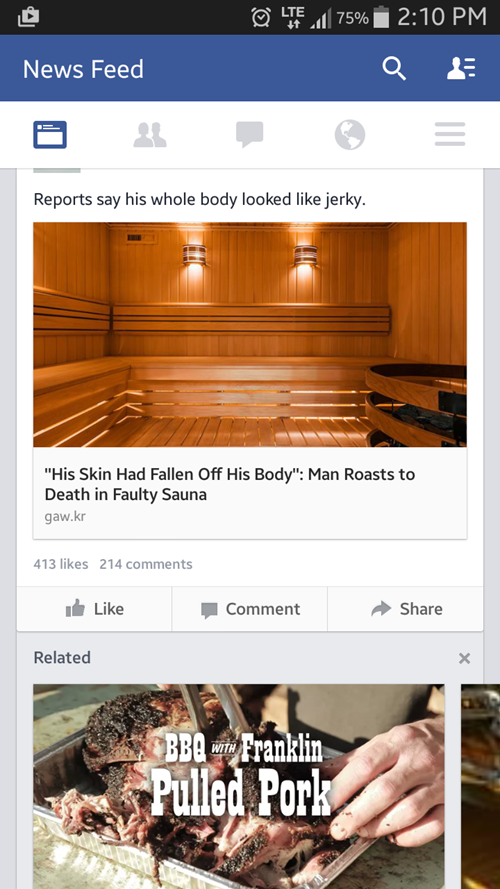
Task: View the 413 likes list
Action: (x=61, y=564)
